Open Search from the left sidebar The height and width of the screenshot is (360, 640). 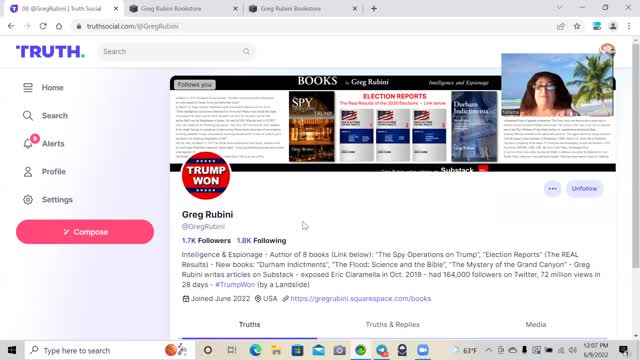[45, 116]
